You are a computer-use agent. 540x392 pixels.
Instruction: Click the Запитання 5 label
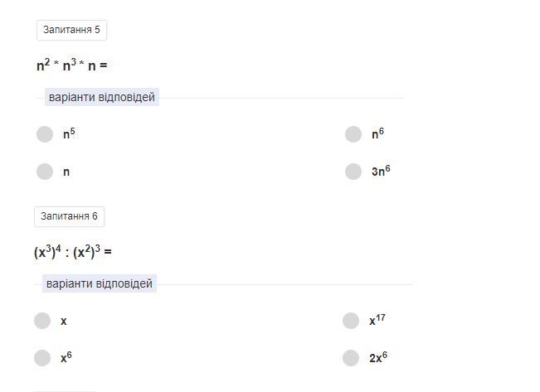coord(71,31)
